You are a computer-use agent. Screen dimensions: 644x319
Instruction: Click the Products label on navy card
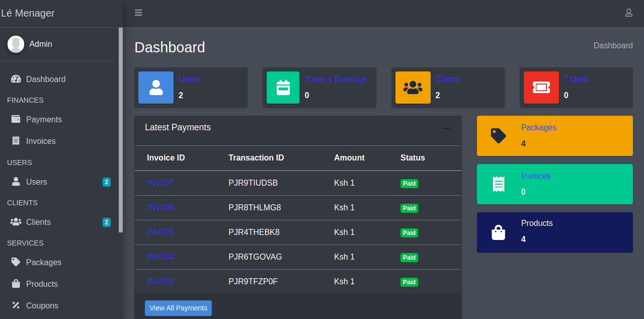pos(537,223)
